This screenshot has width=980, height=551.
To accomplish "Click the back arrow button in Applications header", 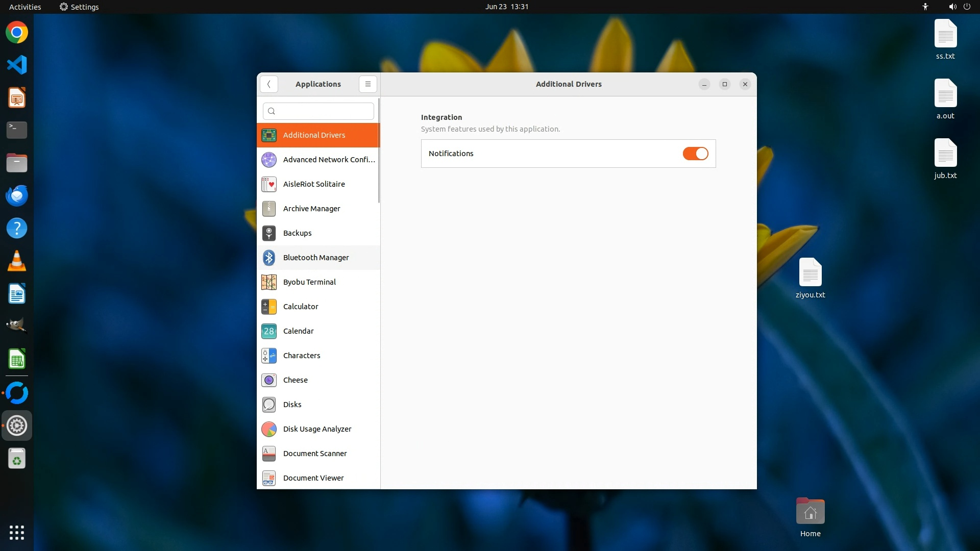I will [x=268, y=84].
